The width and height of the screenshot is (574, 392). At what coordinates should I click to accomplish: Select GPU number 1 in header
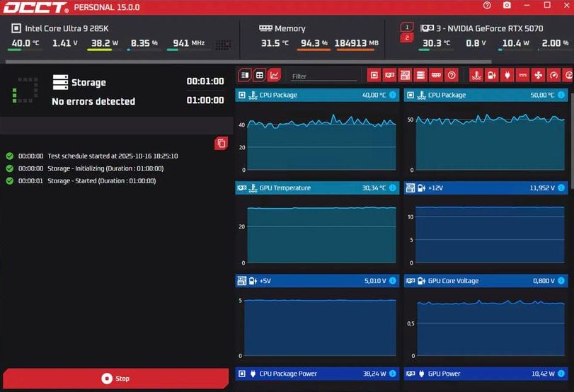coord(406,27)
